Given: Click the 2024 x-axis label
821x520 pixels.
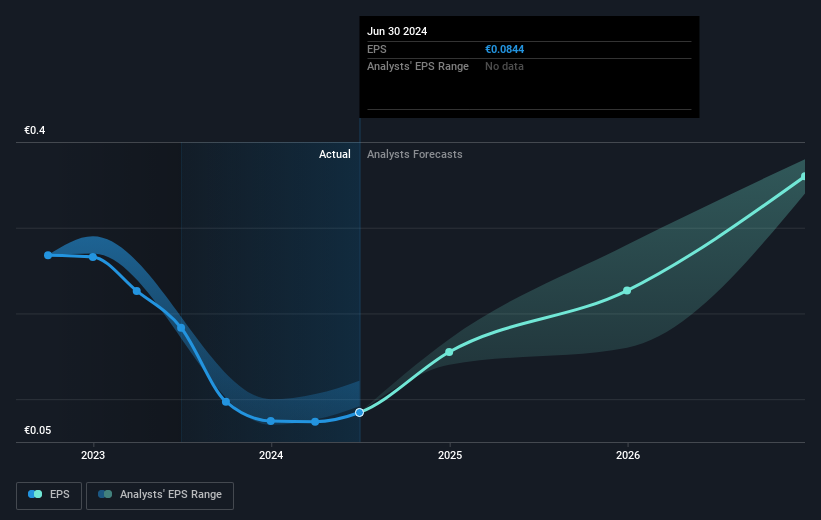Looking at the screenshot, I should (x=271, y=455).
